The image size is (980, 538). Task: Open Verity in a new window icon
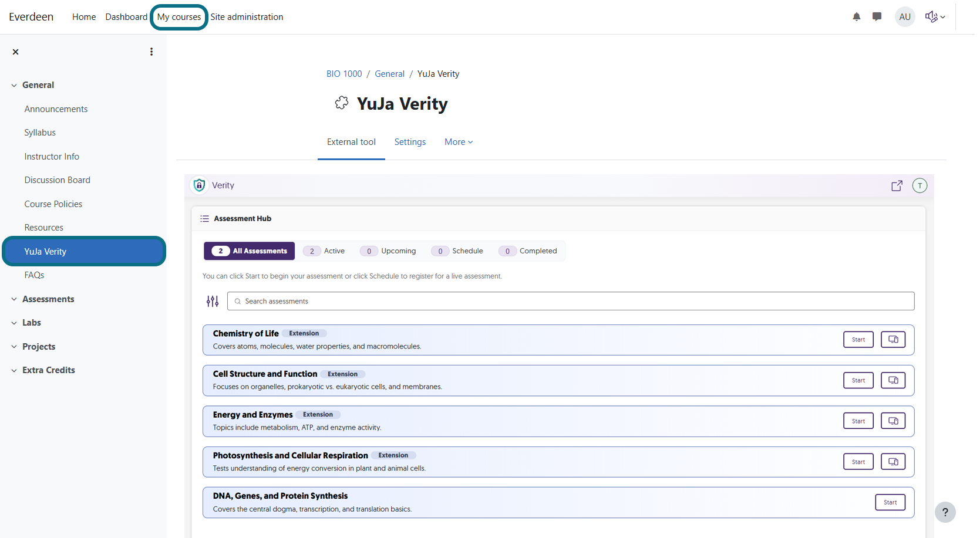click(x=897, y=186)
